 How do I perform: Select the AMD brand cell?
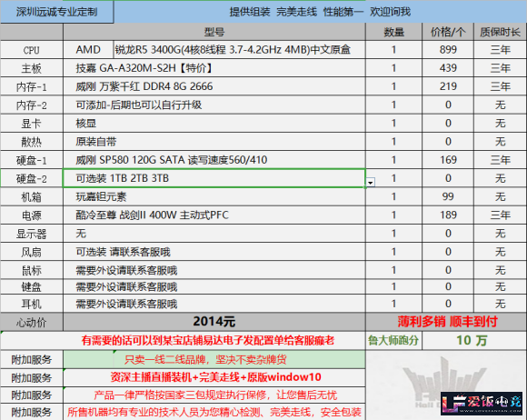[x=88, y=50]
